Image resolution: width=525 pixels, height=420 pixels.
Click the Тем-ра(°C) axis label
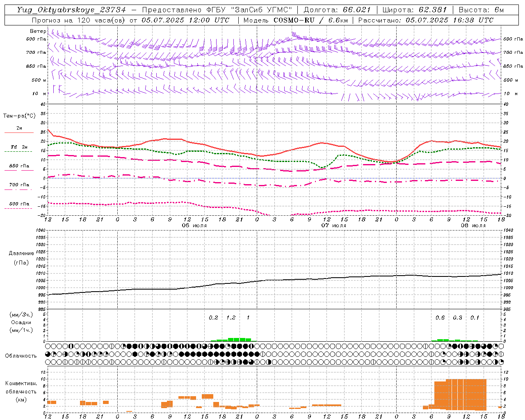tap(19, 116)
